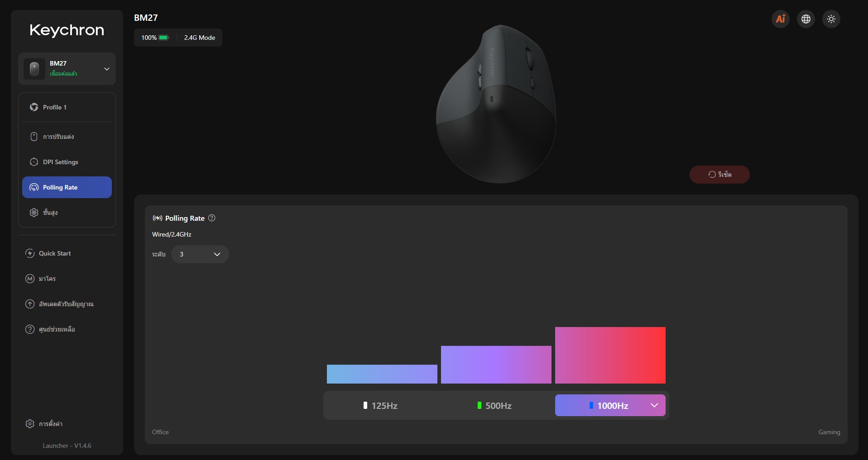Click the Wired/2.4GHz label
The height and width of the screenshot is (460, 868).
[x=172, y=234]
